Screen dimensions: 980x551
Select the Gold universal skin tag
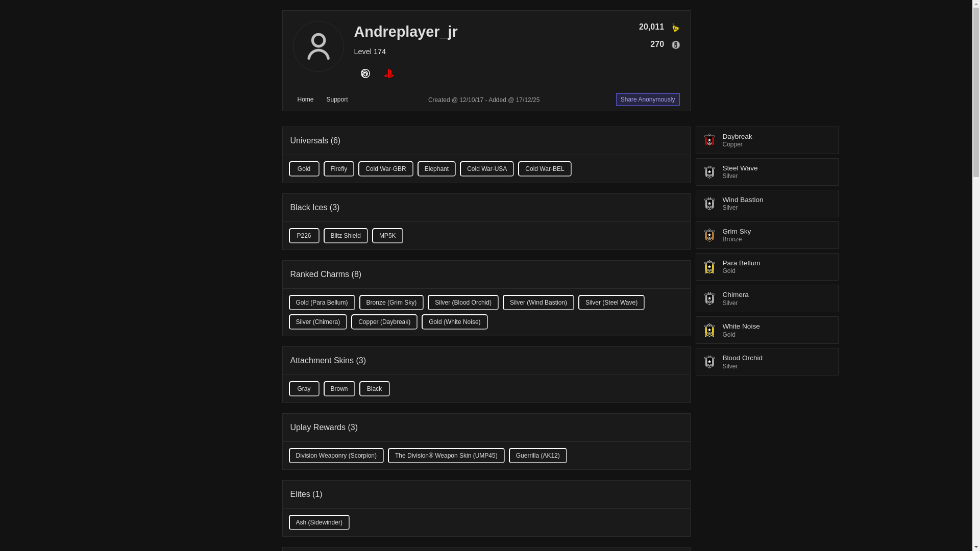click(304, 169)
